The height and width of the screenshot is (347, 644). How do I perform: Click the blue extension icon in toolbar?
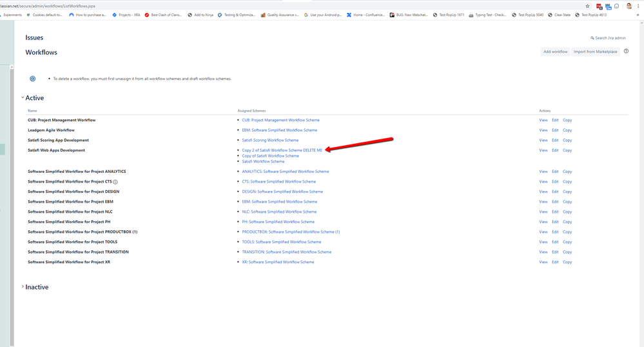point(609,6)
